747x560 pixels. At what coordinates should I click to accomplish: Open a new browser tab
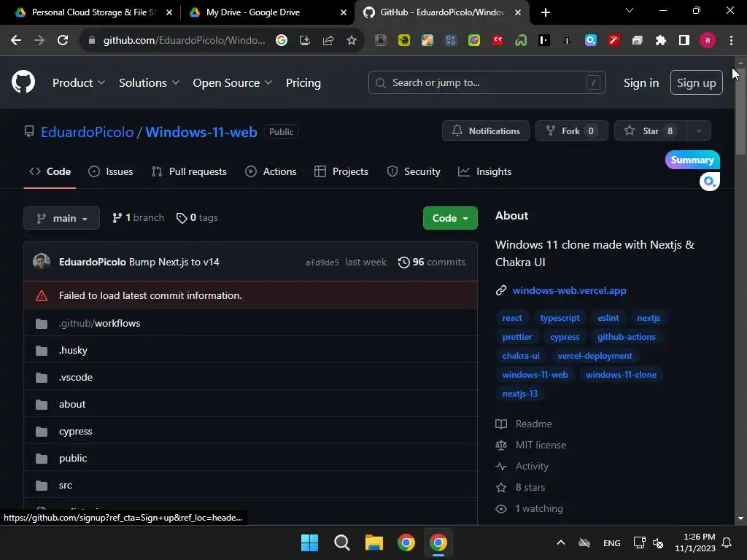pos(546,12)
